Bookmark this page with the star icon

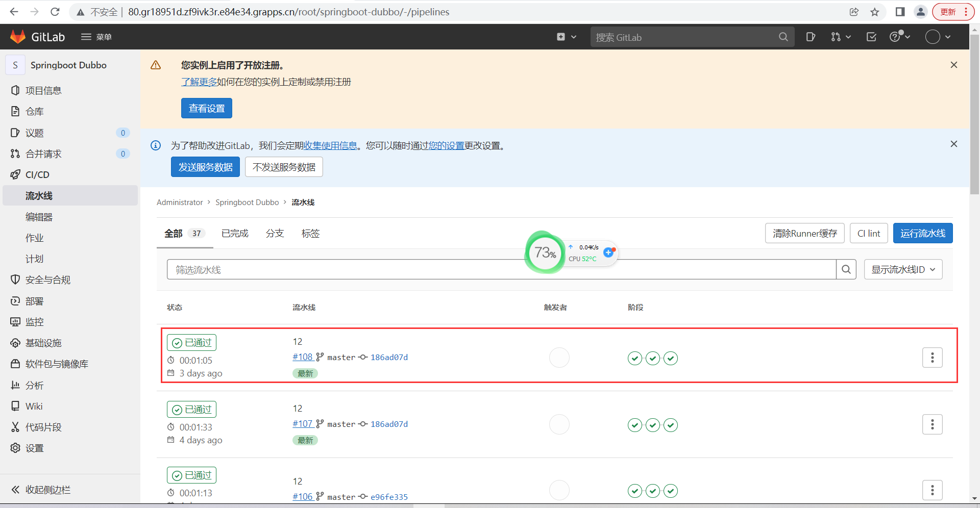click(x=875, y=12)
